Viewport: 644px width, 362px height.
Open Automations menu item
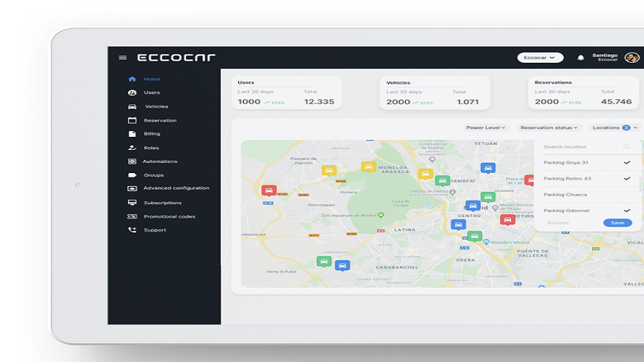[160, 161]
